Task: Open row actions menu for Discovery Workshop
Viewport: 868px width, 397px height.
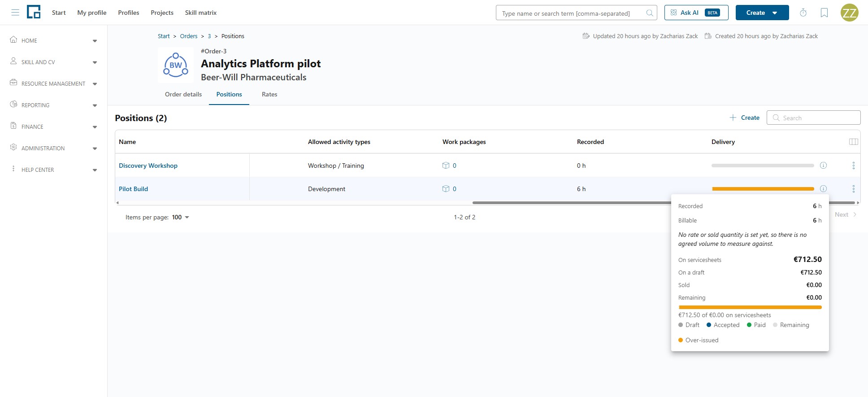Action: click(x=853, y=166)
